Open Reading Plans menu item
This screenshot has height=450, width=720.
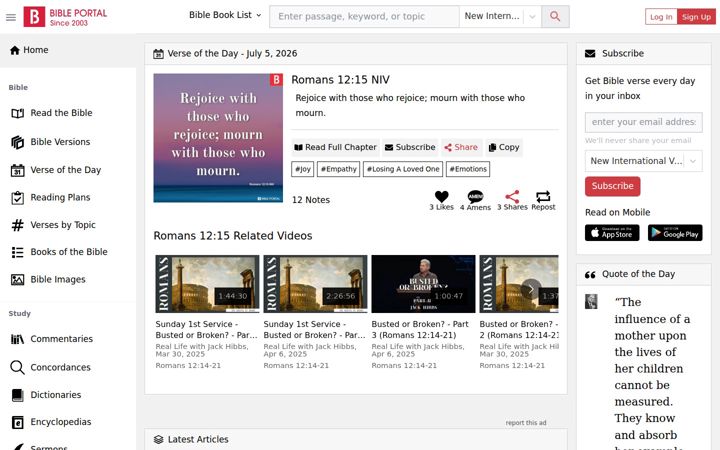60,198
